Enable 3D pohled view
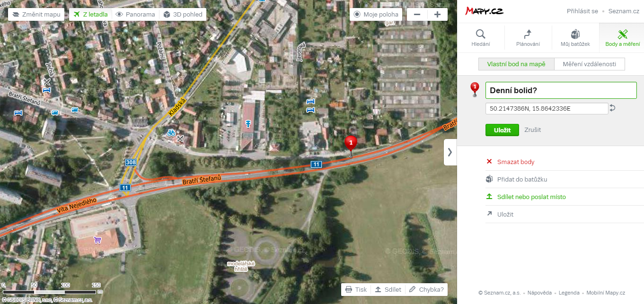Viewport: 644px width, 304px height. (x=183, y=15)
